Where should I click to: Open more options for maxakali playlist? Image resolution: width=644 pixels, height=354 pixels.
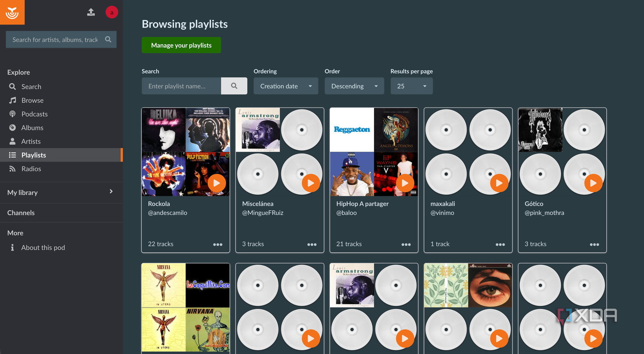point(500,244)
